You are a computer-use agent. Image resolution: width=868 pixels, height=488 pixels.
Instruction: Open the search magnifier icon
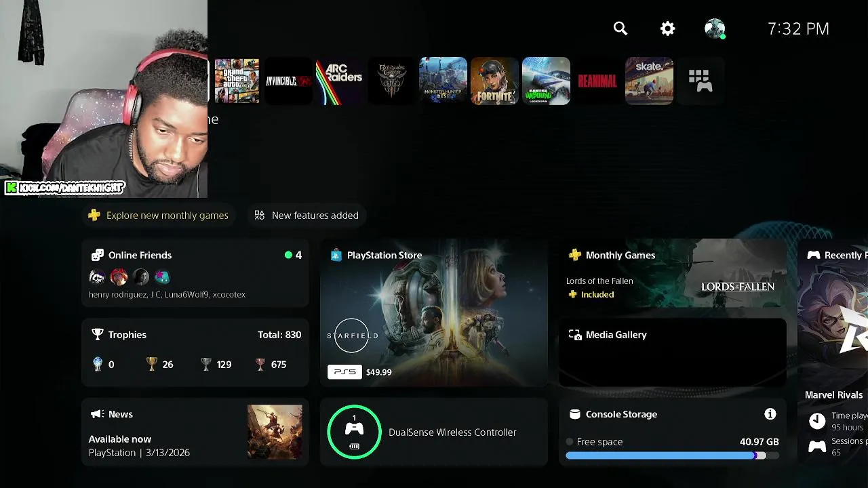pos(620,28)
